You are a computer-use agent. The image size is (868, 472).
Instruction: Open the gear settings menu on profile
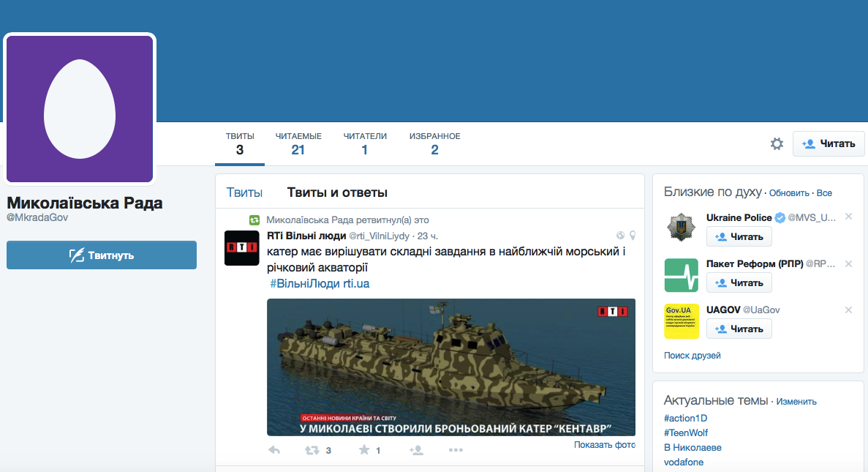click(777, 143)
